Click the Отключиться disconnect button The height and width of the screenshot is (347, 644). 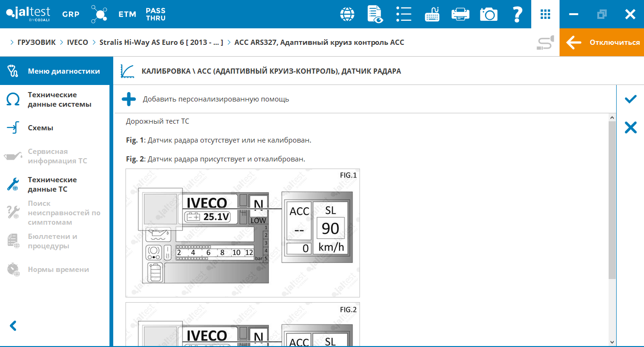click(602, 42)
